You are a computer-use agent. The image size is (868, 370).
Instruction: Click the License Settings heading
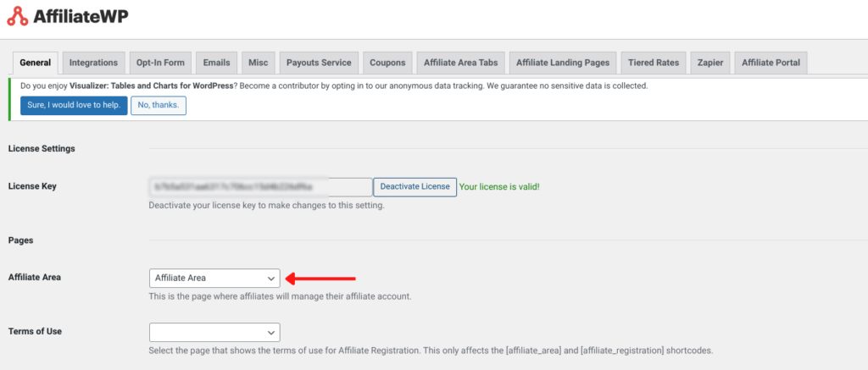point(42,148)
